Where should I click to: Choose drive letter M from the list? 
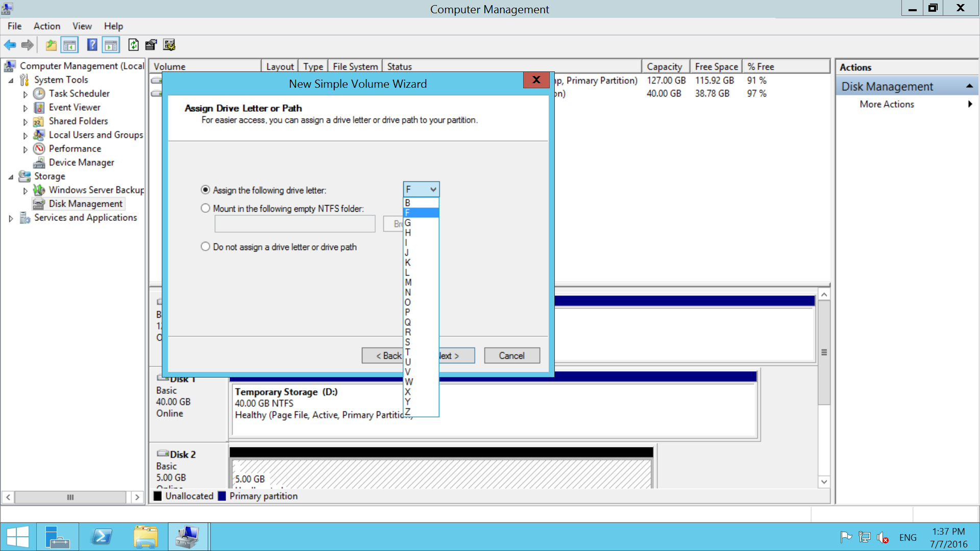click(421, 282)
